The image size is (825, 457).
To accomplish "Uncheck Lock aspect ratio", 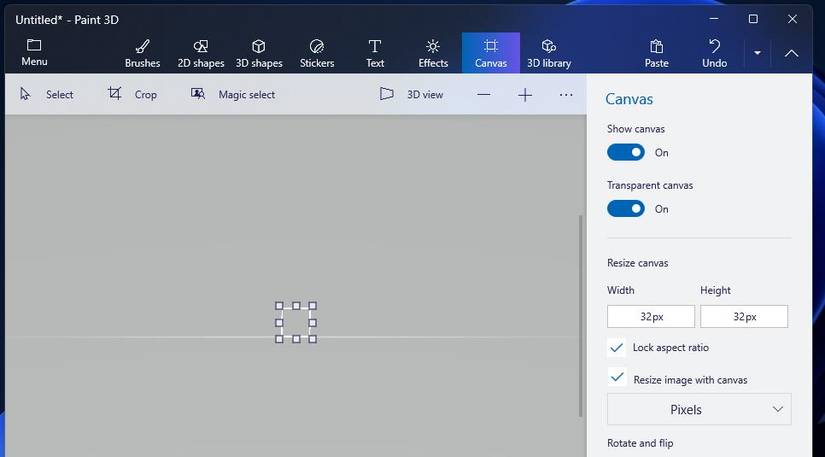I will point(617,348).
